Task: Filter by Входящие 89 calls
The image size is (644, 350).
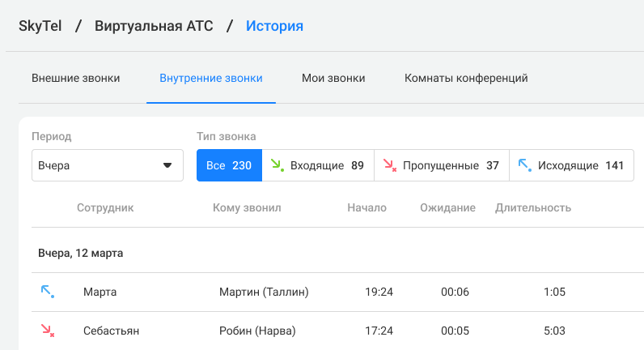Action: [x=318, y=165]
